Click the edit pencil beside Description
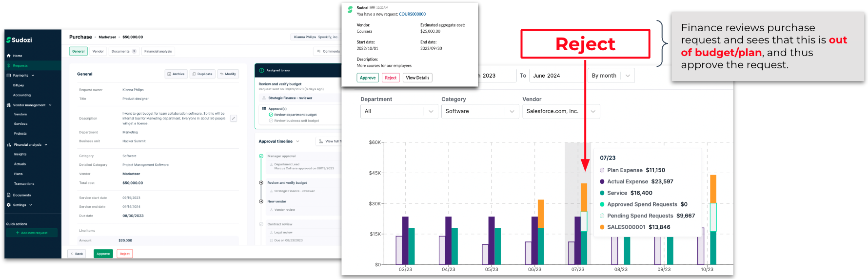Viewport: 868px width, 279px height. click(x=234, y=119)
